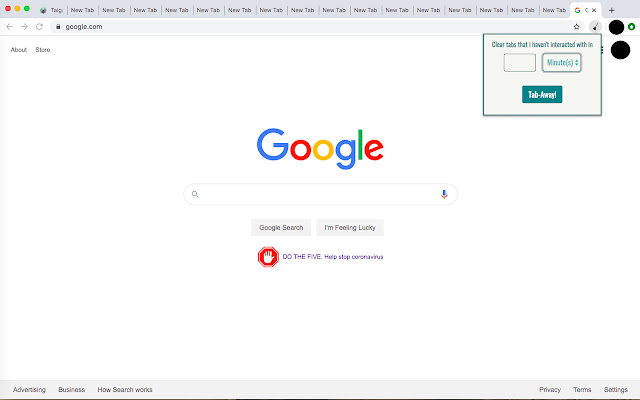Click the Tab-Away broom extension icon
Image resolution: width=640 pixels, height=400 pixels.
point(596,27)
